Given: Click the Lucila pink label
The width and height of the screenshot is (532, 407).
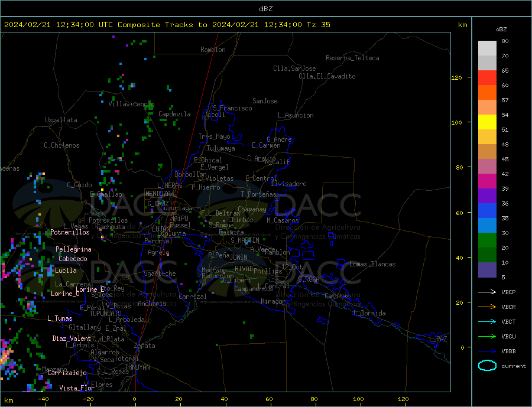Looking at the screenshot, I should click(66, 271).
